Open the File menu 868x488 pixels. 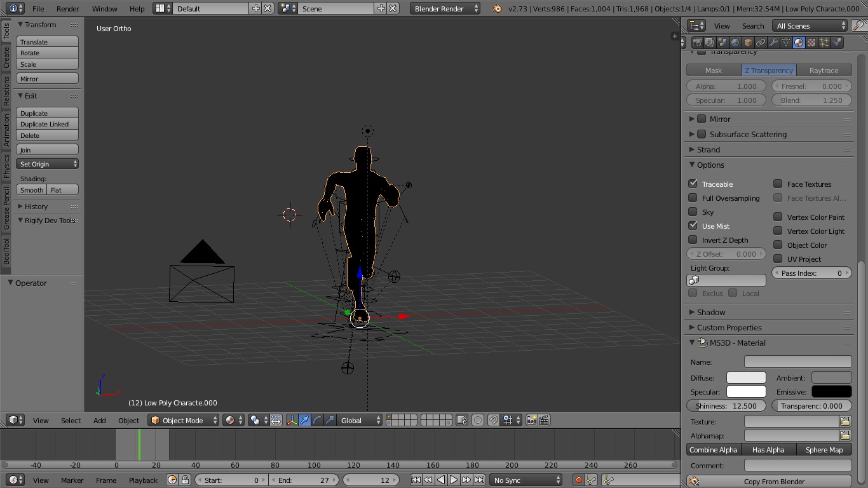[x=38, y=9]
